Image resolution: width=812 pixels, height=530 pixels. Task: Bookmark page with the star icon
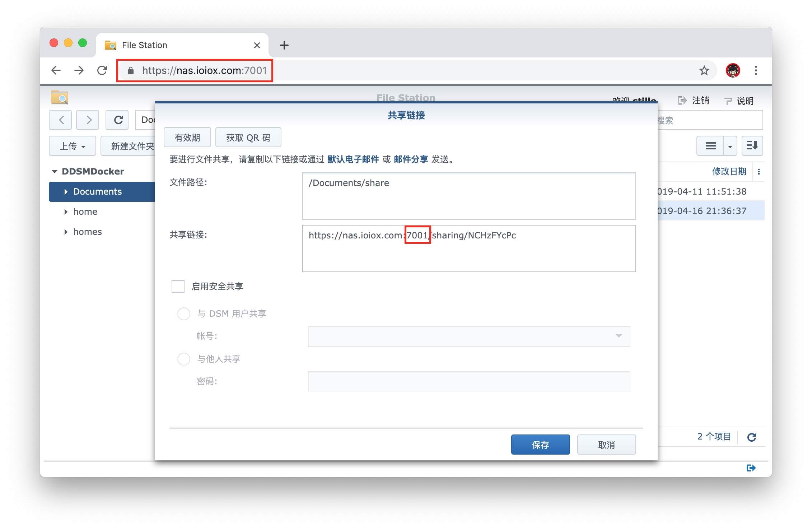pos(704,70)
